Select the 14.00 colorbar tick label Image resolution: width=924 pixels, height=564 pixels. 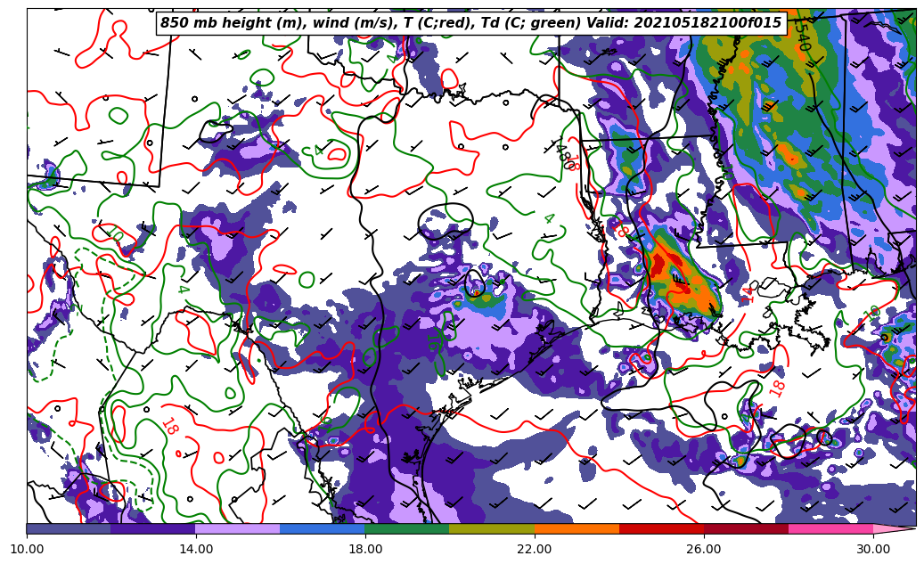(x=196, y=549)
